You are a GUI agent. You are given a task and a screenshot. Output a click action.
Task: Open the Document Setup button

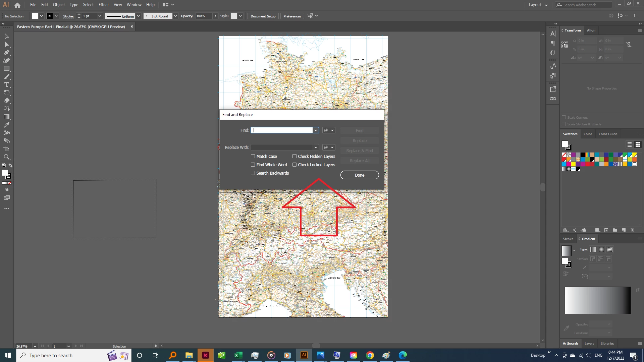click(263, 16)
